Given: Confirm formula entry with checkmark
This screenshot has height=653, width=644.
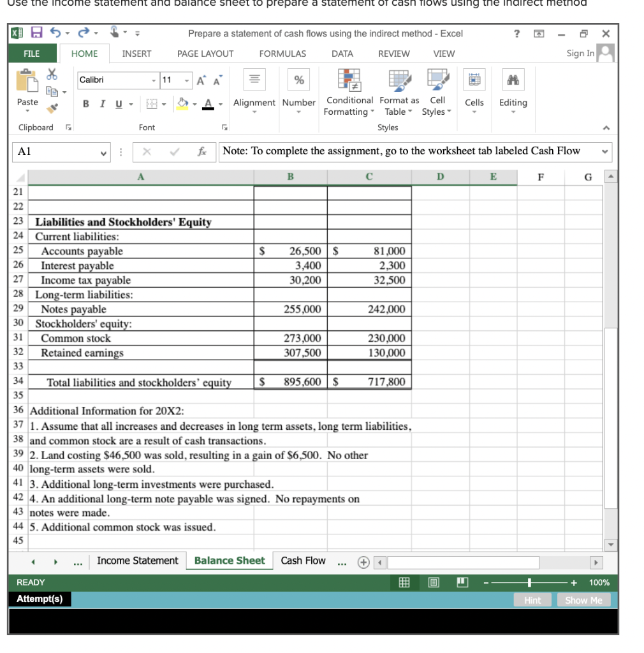Looking at the screenshot, I should pos(175,152).
